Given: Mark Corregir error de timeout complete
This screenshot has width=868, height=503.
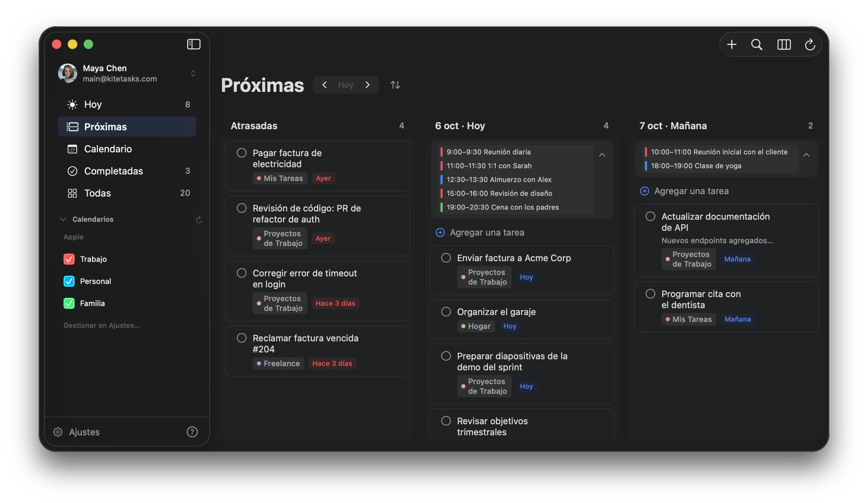Looking at the screenshot, I should tap(241, 273).
